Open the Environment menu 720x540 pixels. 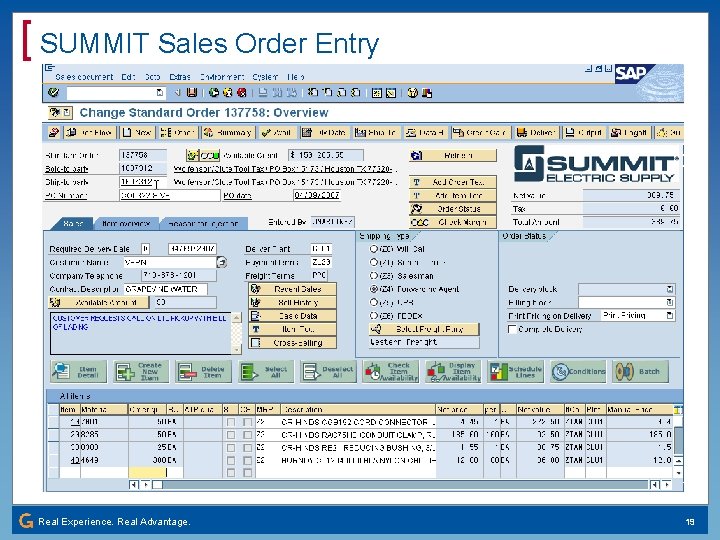(222, 77)
